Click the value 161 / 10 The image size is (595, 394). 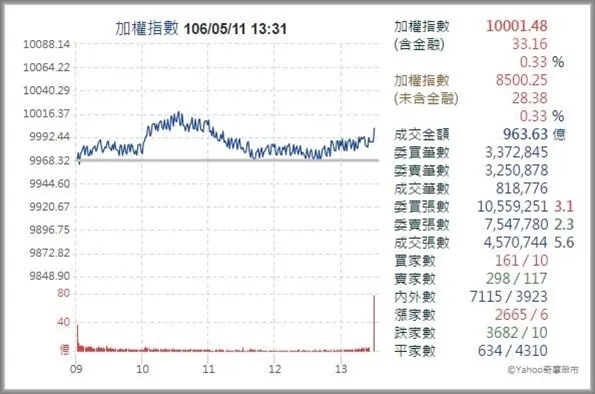[x=522, y=261]
